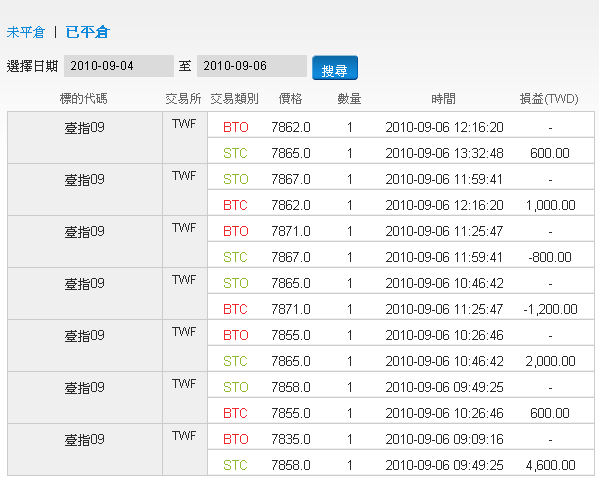Image resolution: width=599 pixels, height=483 pixels.
Task: Click the end date field 2010-09-06
Action: point(252,66)
